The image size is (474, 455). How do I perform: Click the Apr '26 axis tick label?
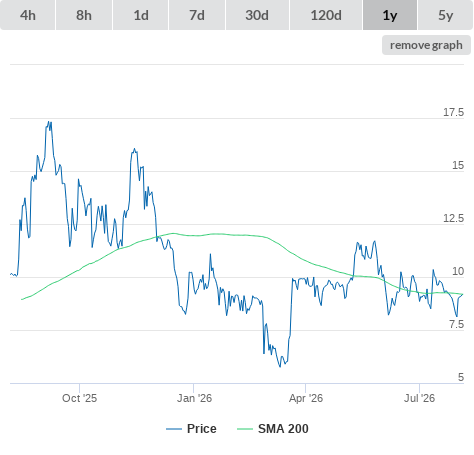pos(306,398)
